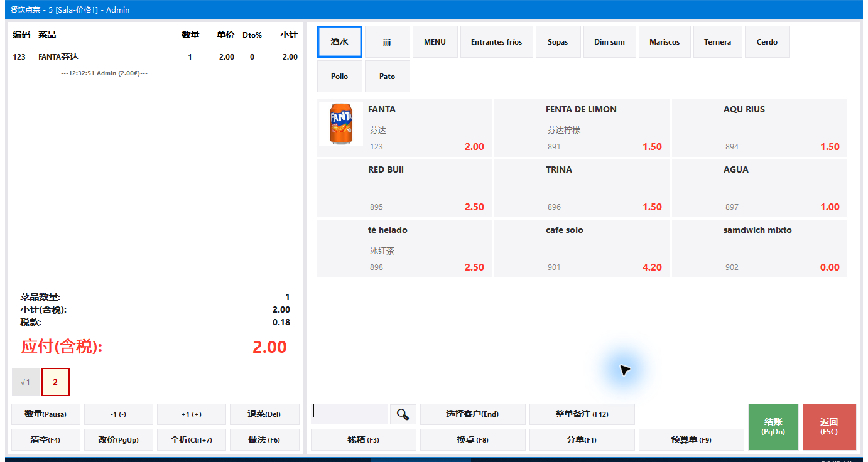
Task: Select the Pato category tab
Action: pyautogui.click(x=388, y=77)
